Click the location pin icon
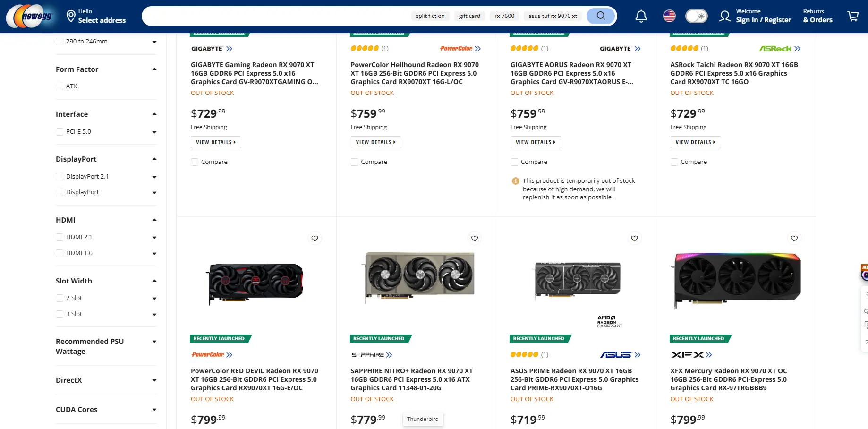This screenshot has height=429, width=868. 71,16
